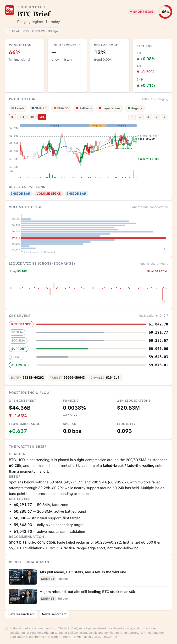177x644 pixels.
Task: Zoom out the chart with minus
Action: pyautogui.click(x=140, y=117)
